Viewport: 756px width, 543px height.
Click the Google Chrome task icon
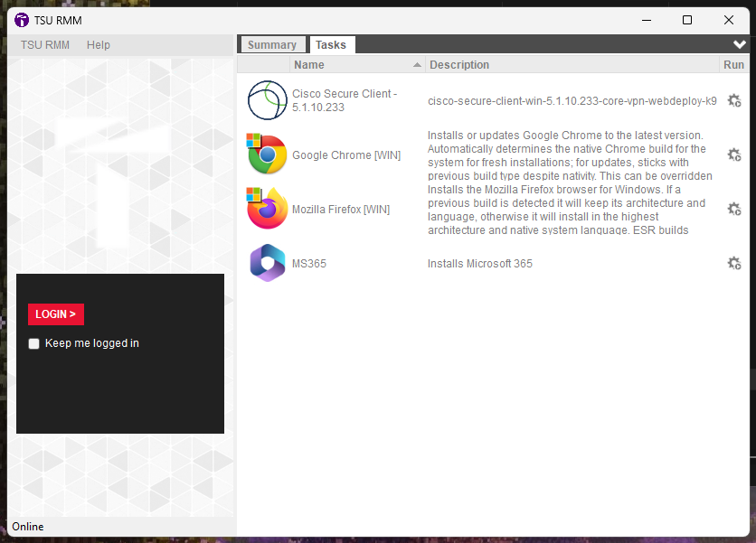tap(267, 154)
